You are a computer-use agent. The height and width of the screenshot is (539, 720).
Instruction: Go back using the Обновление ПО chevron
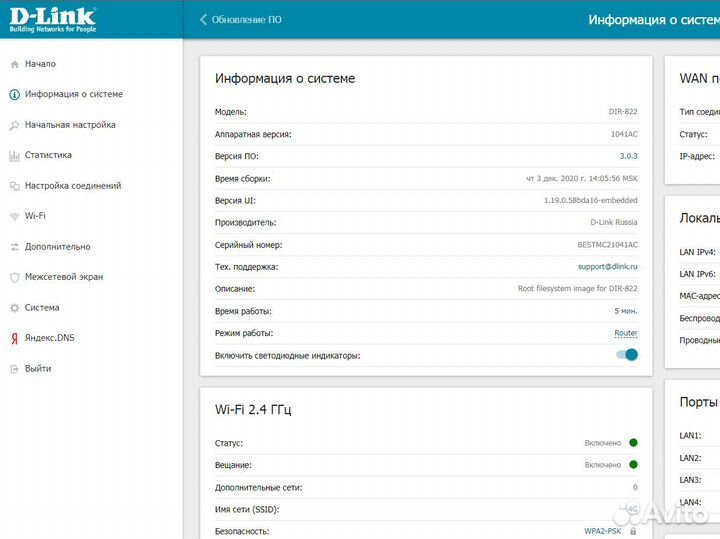204,20
